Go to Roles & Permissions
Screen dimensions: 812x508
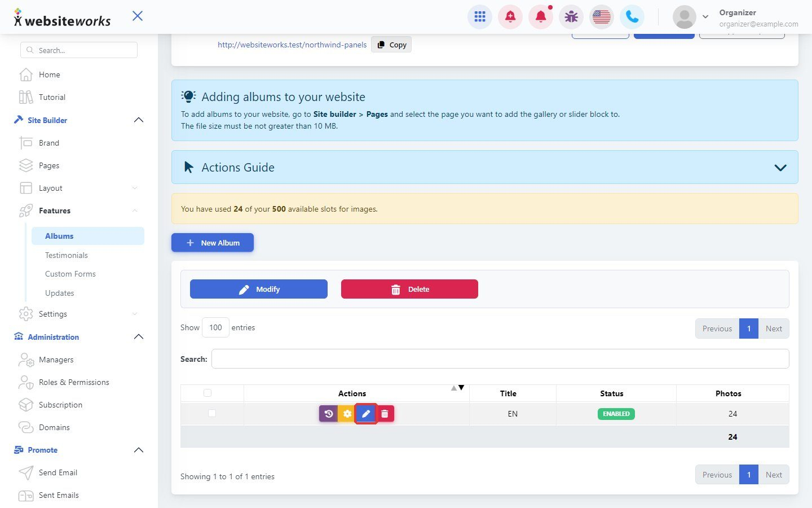coord(74,382)
